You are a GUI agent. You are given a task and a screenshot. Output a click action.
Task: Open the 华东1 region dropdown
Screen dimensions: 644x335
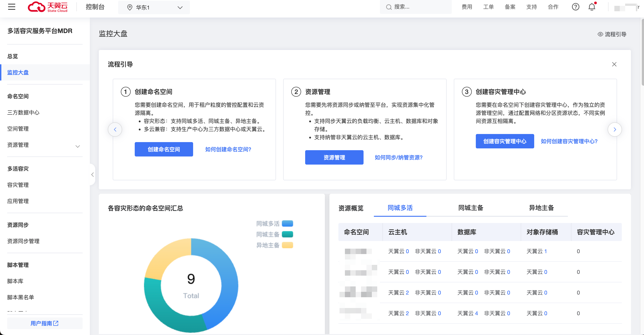(154, 7)
